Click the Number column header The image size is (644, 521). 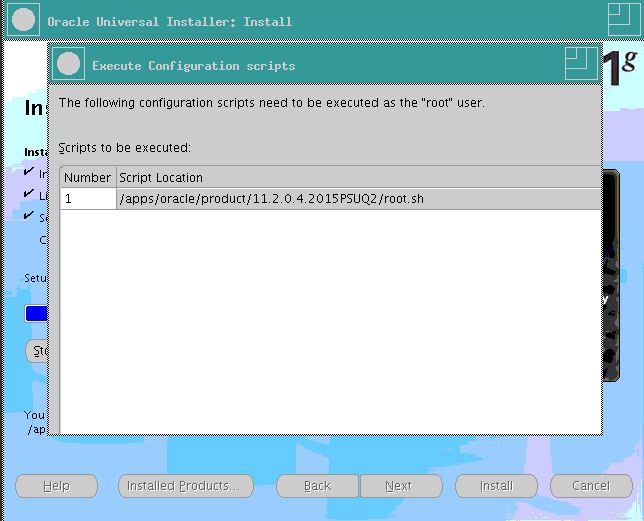pos(88,177)
